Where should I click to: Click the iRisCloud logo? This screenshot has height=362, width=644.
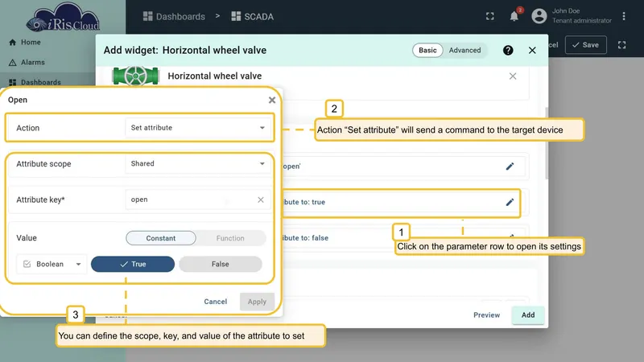coord(63,18)
